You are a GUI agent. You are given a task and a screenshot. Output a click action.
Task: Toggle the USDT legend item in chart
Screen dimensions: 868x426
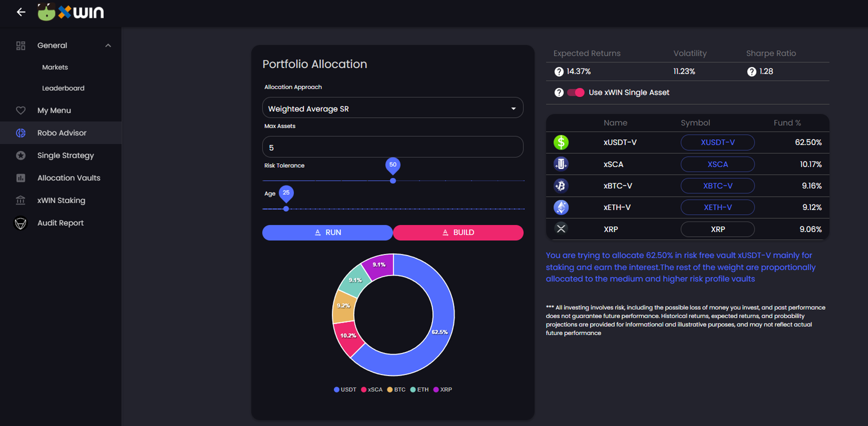click(345, 389)
